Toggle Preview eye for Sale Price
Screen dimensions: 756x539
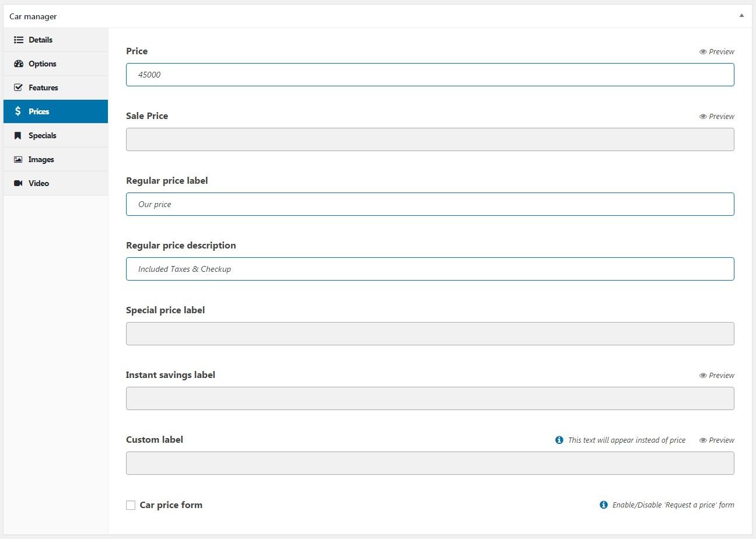coord(703,117)
